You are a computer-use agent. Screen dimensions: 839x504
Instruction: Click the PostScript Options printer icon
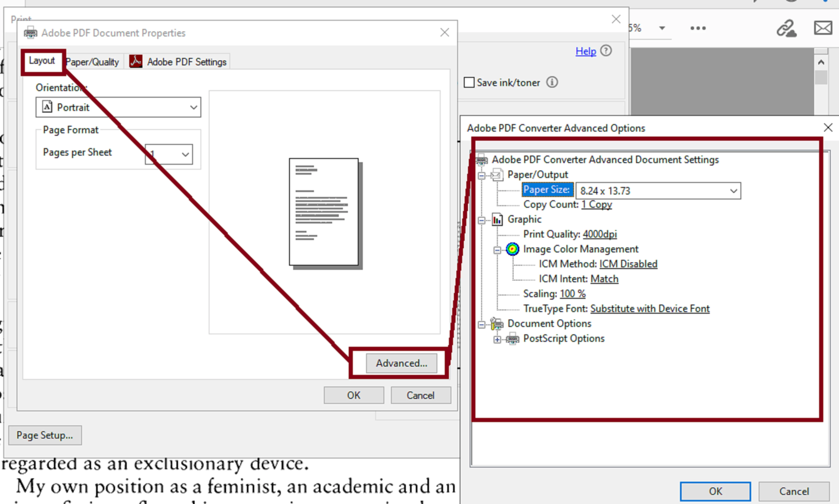click(512, 339)
